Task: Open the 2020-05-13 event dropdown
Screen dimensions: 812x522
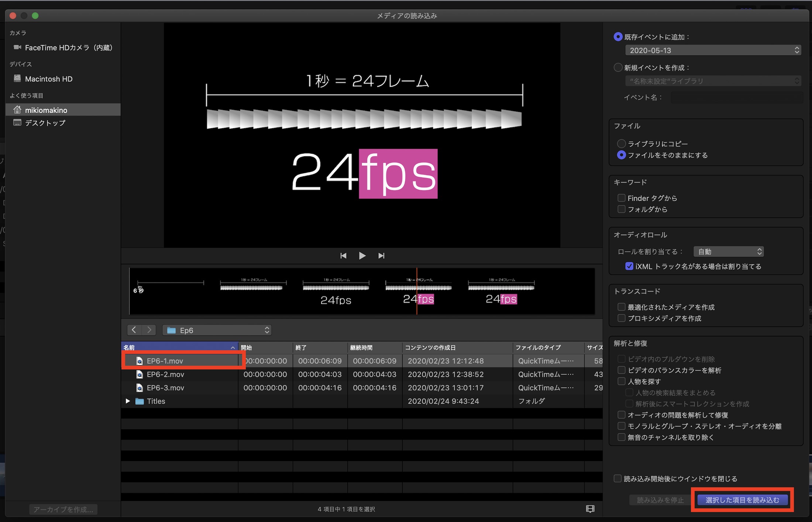Action: click(x=712, y=50)
